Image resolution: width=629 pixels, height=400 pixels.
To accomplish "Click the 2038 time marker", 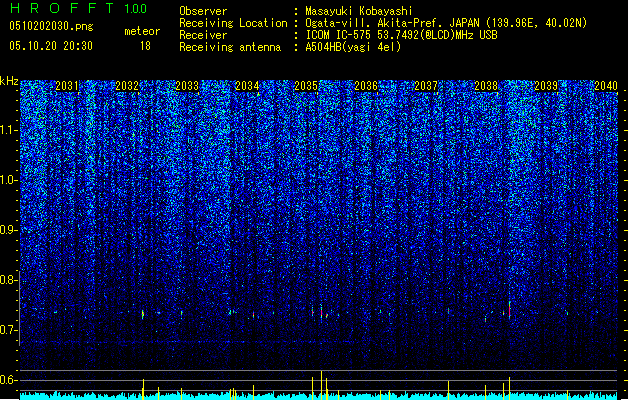I will point(486,86).
